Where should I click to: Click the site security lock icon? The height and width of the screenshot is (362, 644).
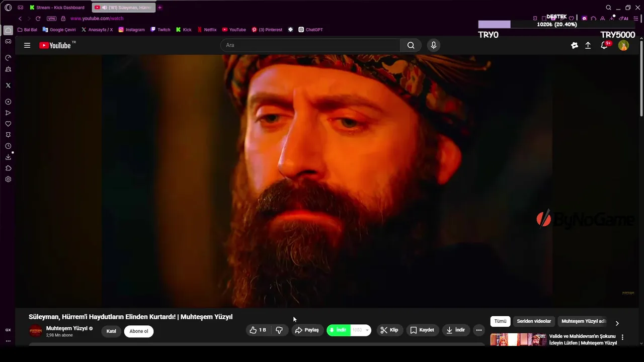click(x=63, y=19)
